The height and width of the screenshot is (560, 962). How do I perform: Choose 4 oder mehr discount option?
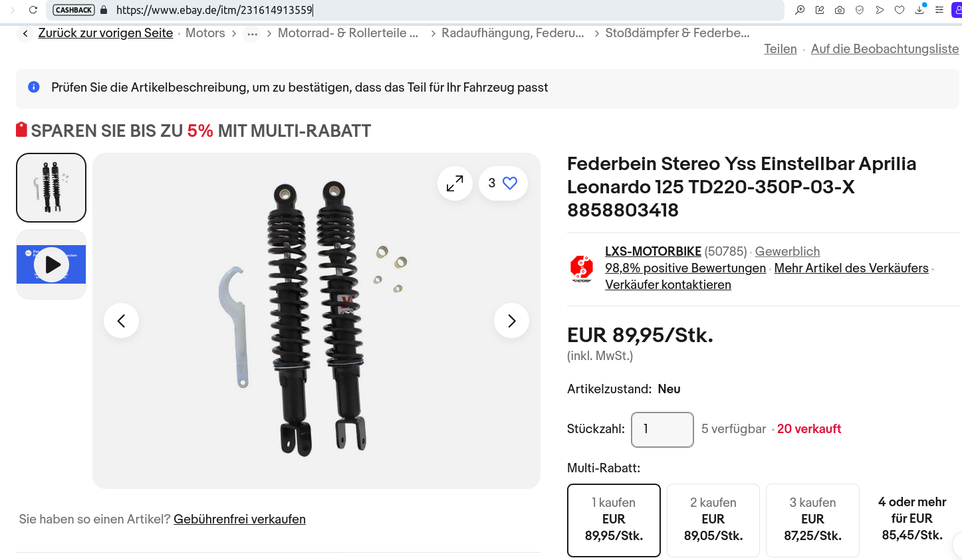point(912,519)
